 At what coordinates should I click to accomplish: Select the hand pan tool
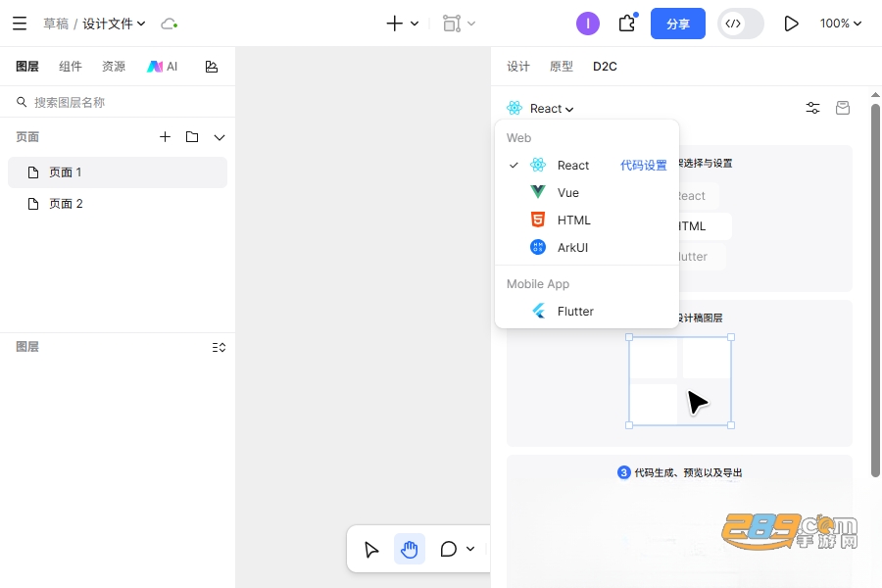(x=410, y=549)
